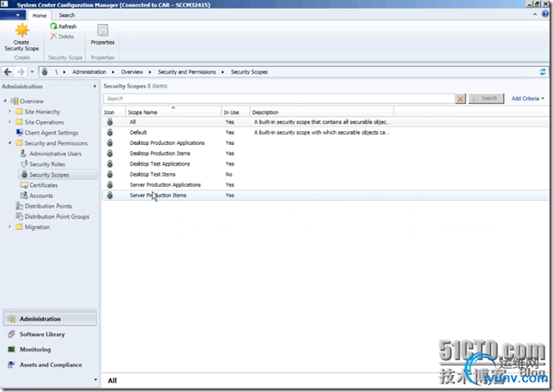
Task: Expand the Site Operations tree node
Action: tap(10, 122)
